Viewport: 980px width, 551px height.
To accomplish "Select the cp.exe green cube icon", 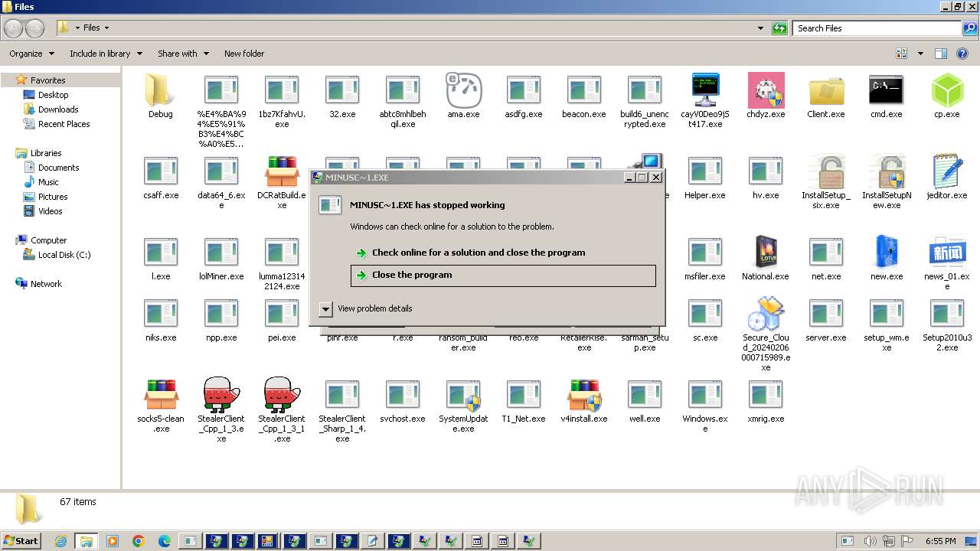I will (x=947, y=90).
